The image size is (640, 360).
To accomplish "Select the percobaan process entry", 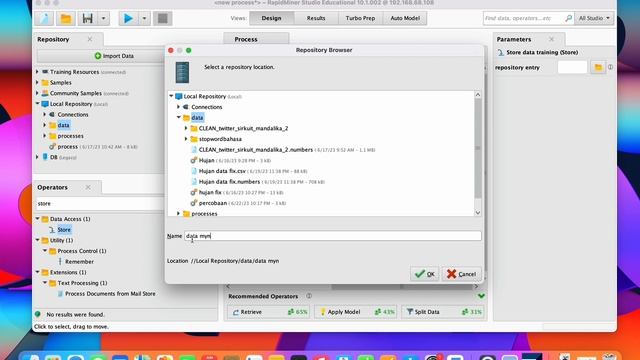I will (x=213, y=203).
